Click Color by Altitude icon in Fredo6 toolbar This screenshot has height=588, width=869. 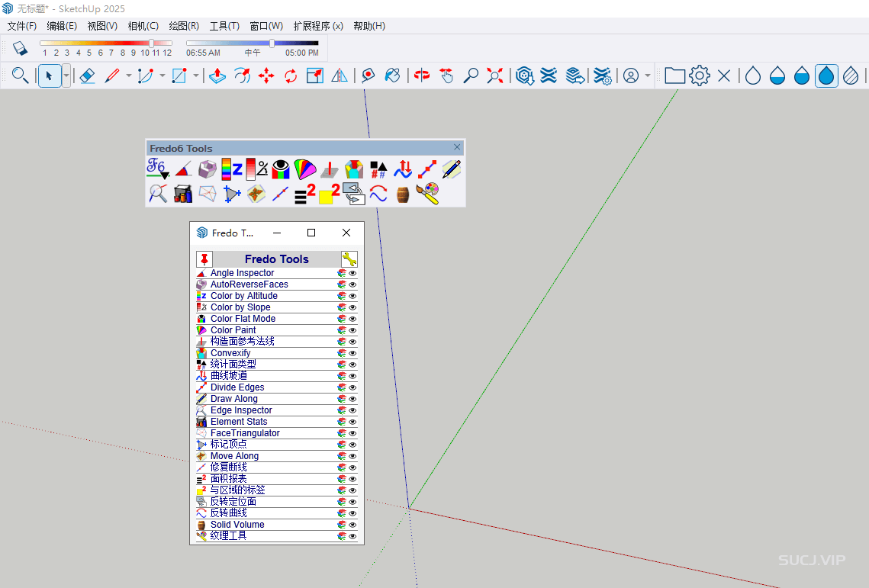pos(232,169)
